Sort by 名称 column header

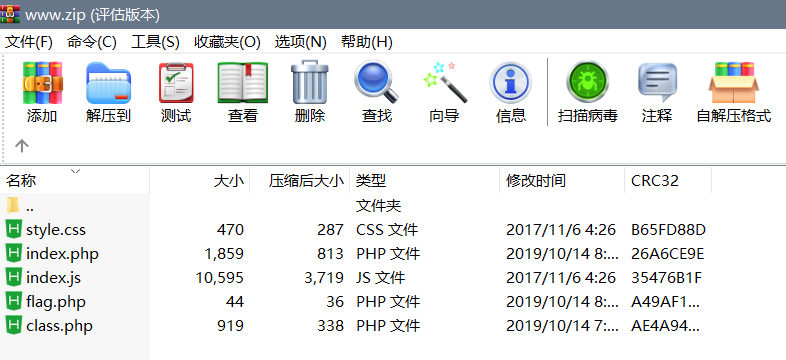(75, 181)
